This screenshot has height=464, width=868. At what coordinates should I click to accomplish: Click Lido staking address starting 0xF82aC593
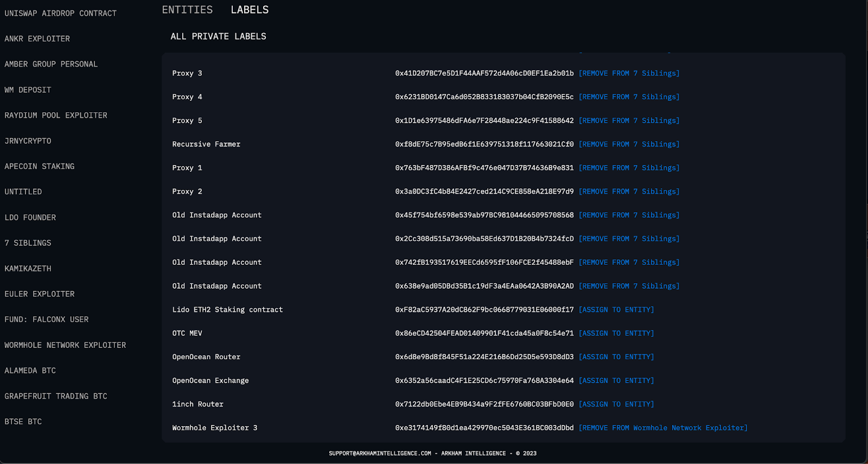tap(484, 309)
